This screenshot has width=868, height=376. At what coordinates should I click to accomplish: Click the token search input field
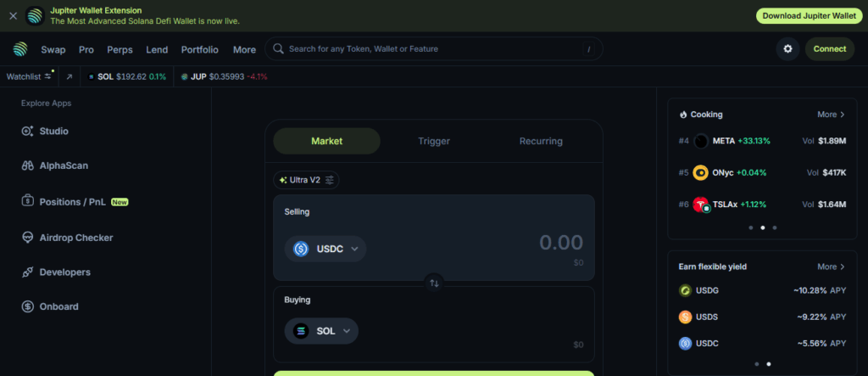coord(433,49)
